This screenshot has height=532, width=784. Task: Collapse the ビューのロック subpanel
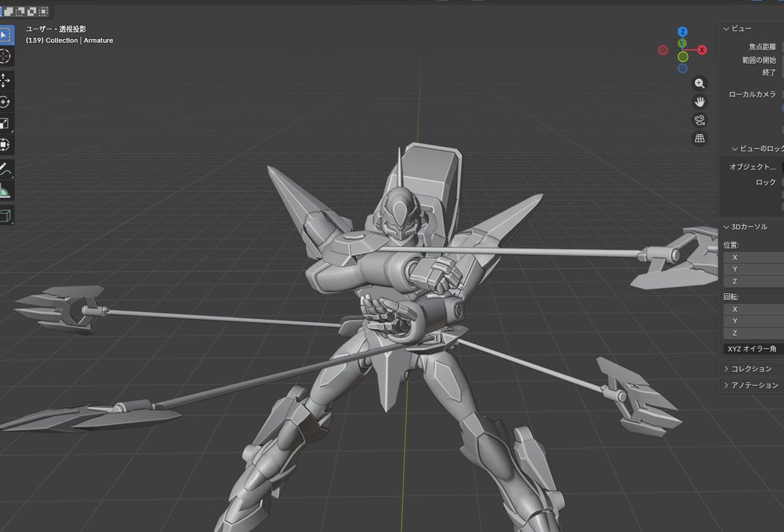click(x=759, y=148)
